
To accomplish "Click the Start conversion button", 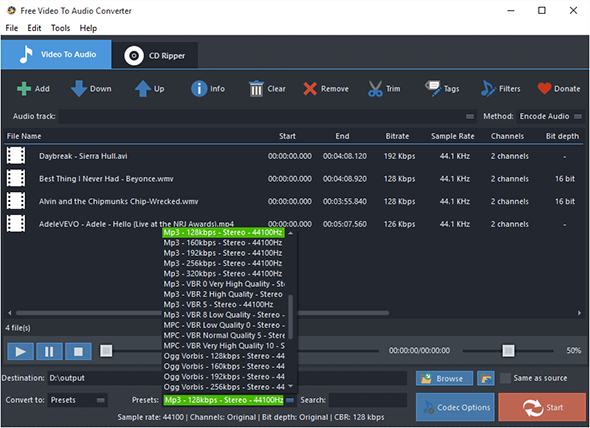I will coord(542,407).
